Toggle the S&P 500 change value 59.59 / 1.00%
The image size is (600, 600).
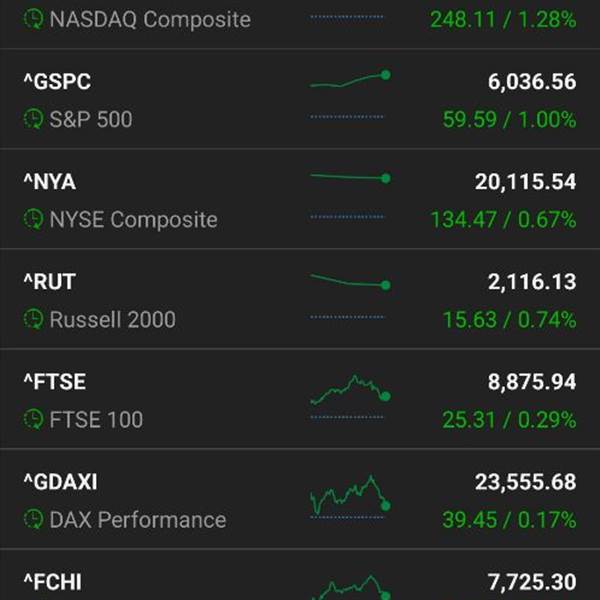click(x=509, y=119)
